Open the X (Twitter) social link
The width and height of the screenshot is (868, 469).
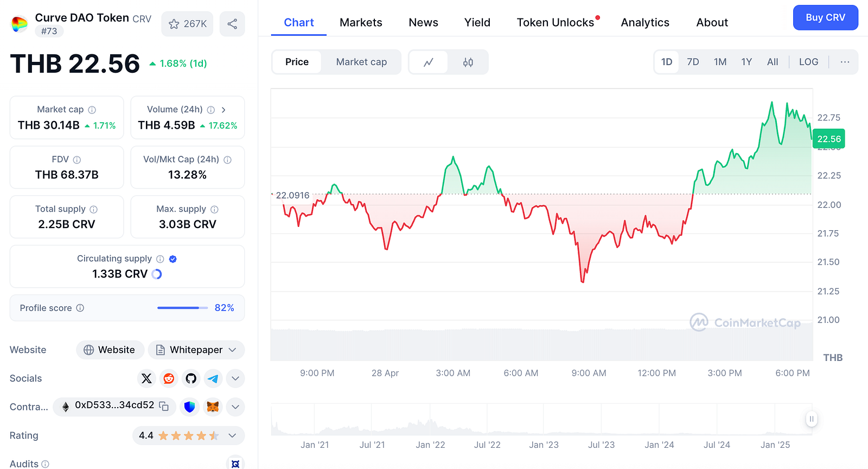click(x=146, y=378)
